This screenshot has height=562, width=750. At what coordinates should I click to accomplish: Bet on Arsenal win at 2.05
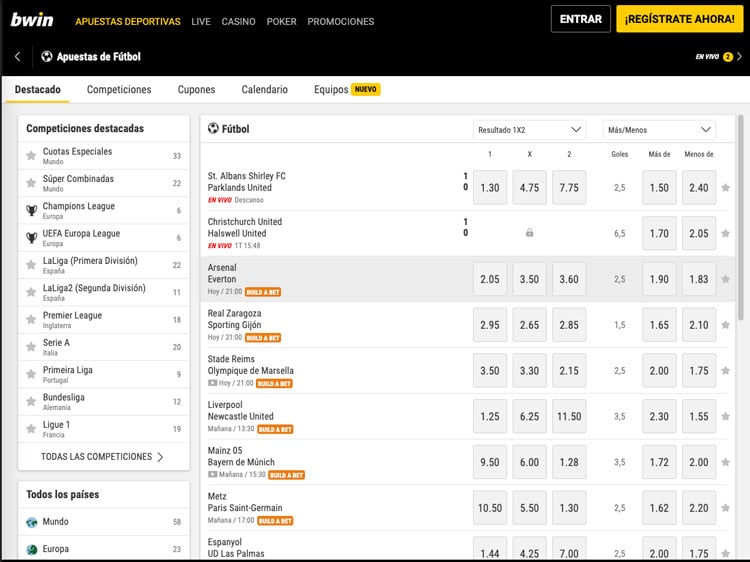(490, 279)
